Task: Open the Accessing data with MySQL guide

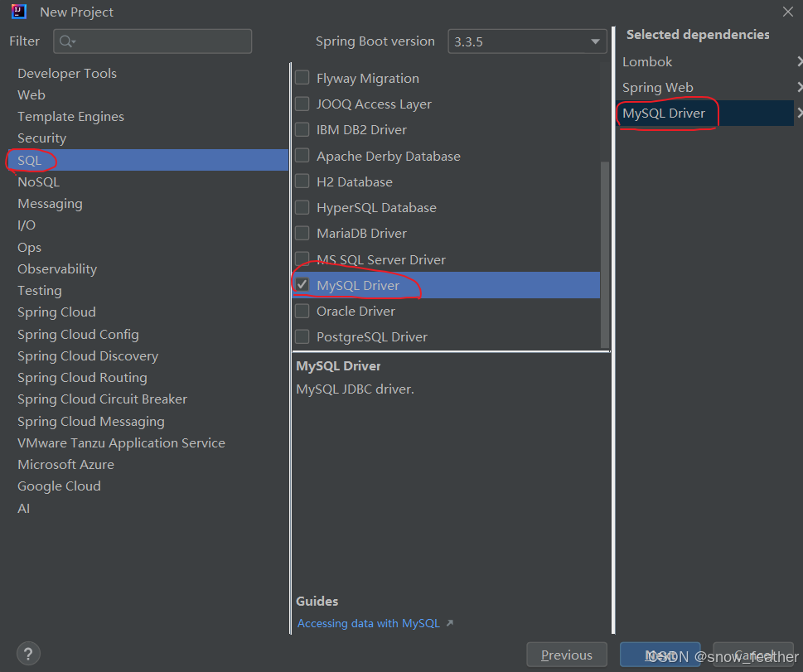Action: (369, 623)
